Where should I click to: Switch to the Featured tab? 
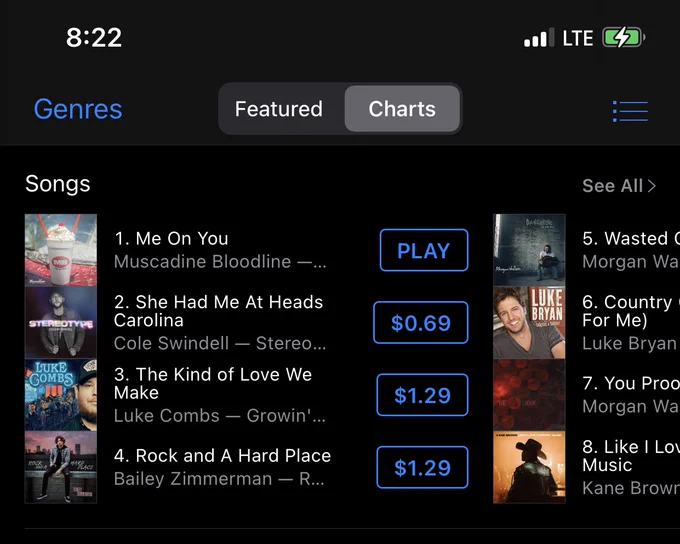[x=279, y=109]
